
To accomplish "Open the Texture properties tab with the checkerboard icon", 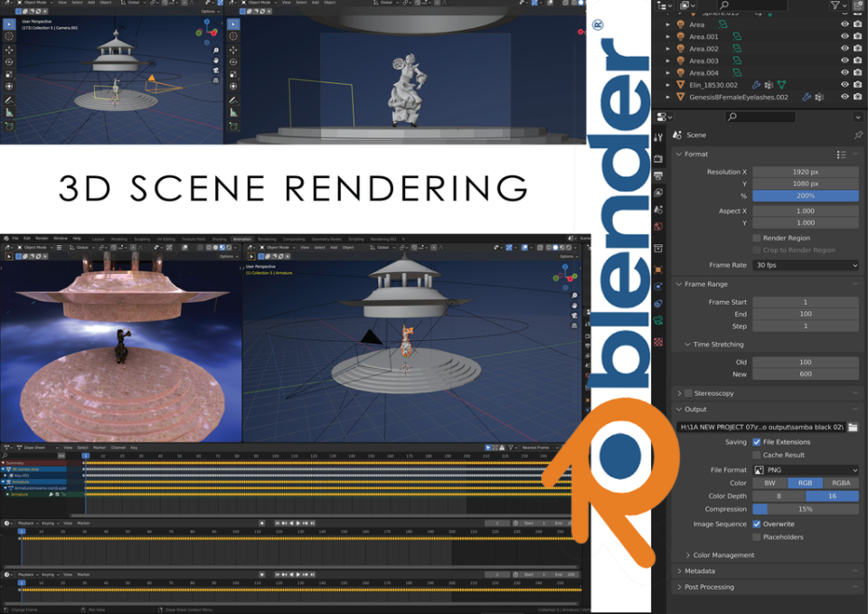I will tap(658, 342).
